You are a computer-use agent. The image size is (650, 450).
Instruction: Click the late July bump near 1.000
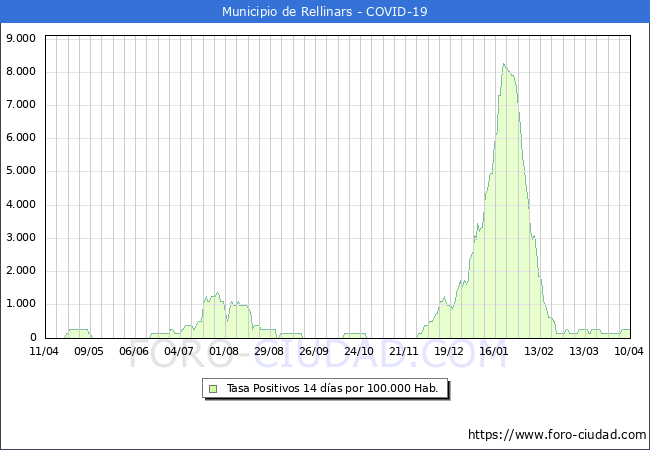[217, 295]
